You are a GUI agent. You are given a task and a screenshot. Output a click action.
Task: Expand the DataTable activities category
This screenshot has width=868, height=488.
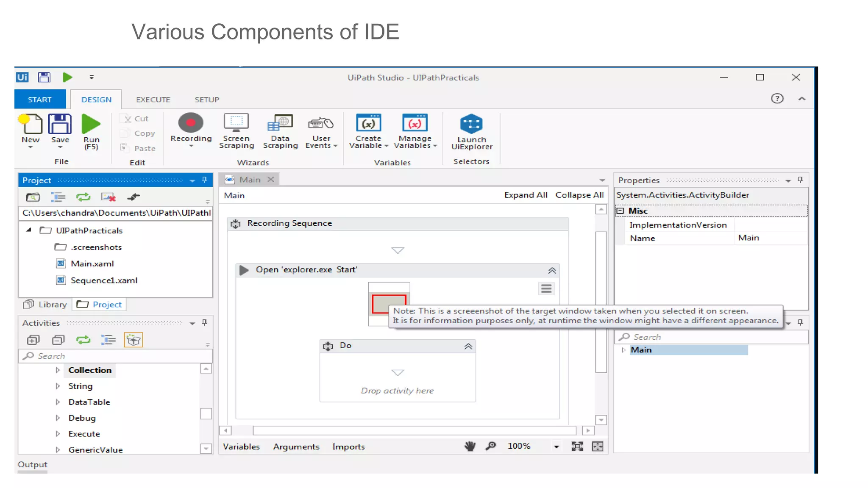pos(58,402)
